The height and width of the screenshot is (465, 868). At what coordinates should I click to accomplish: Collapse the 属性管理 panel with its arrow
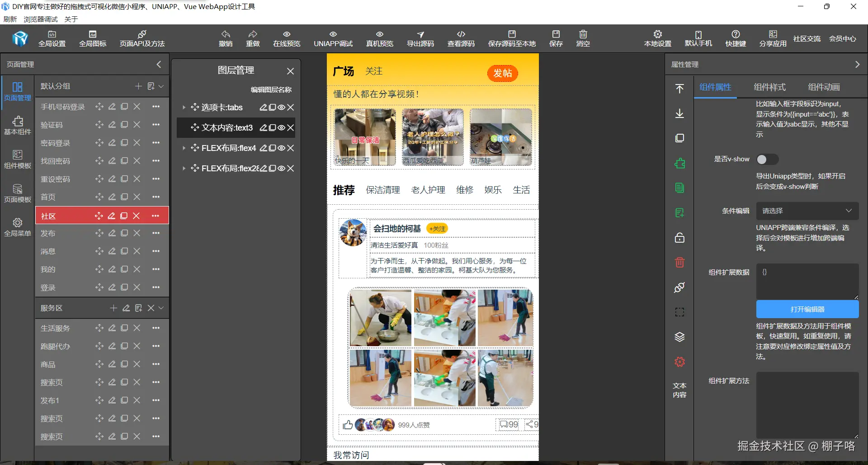pyautogui.click(x=857, y=65)
